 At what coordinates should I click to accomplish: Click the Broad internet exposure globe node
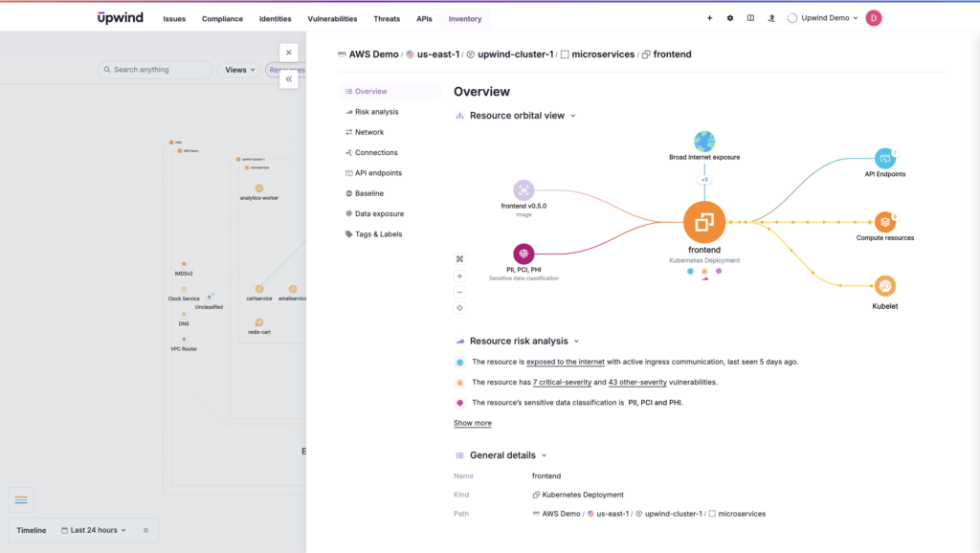[704, 142]
